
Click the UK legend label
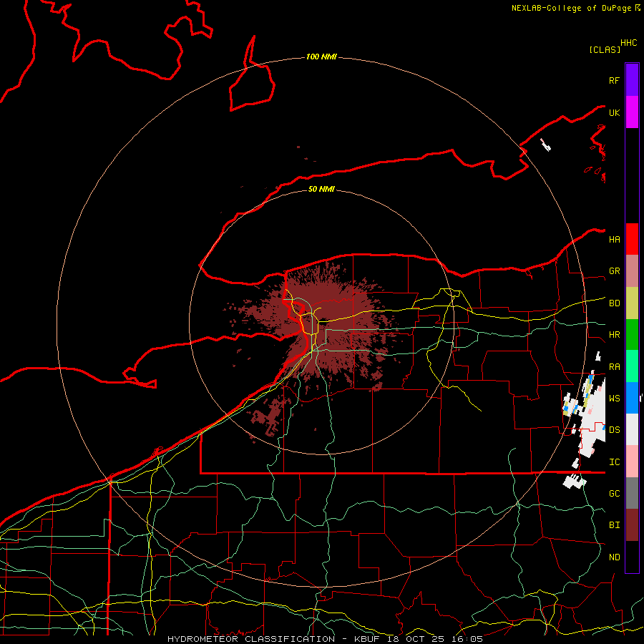click(614, 112)
